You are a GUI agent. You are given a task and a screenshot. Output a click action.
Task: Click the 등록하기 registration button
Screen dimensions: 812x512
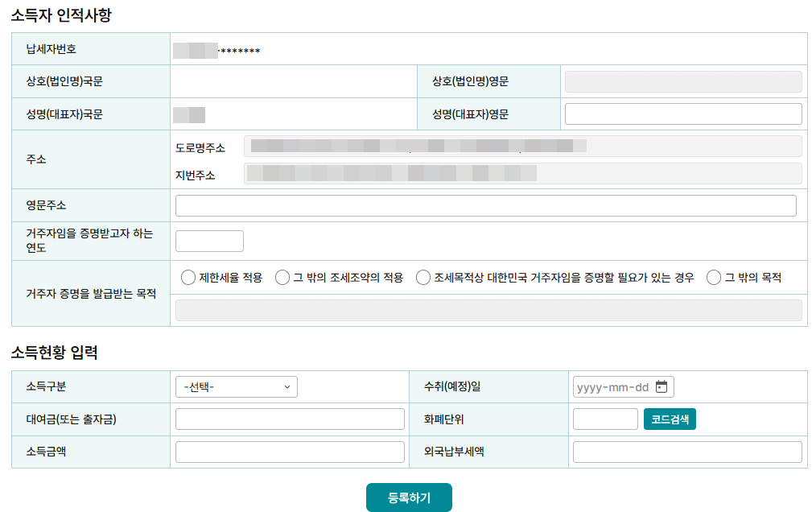pos(409,498)
